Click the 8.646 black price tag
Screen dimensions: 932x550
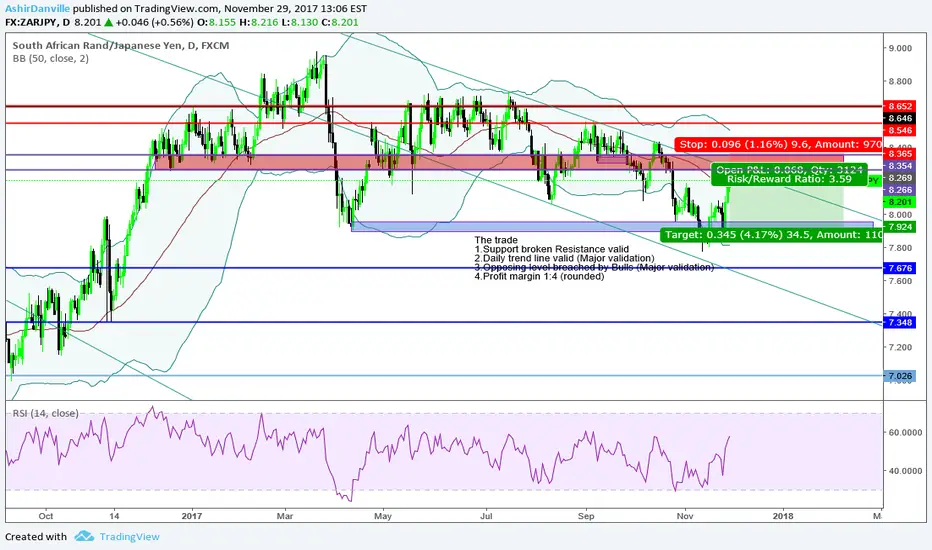[900, 118]
